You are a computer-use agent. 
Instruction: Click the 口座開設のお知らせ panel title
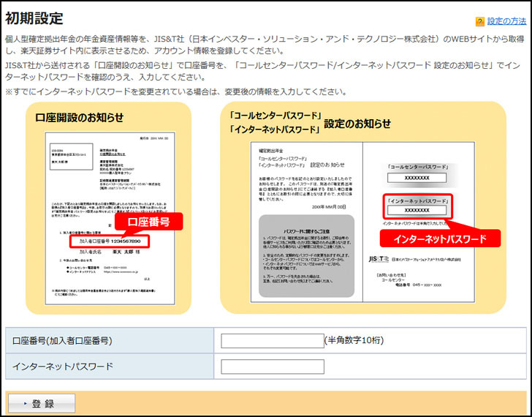pyautogui.click(x=80, y=116)
